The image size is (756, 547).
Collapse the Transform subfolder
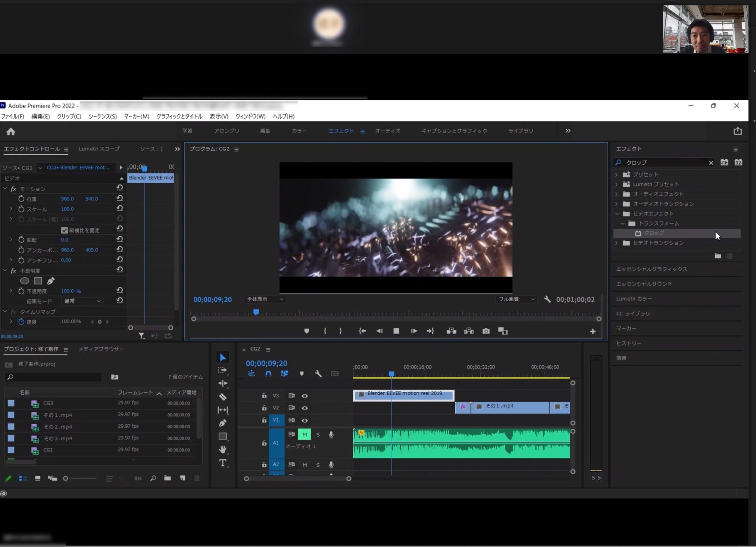[623, 224]
